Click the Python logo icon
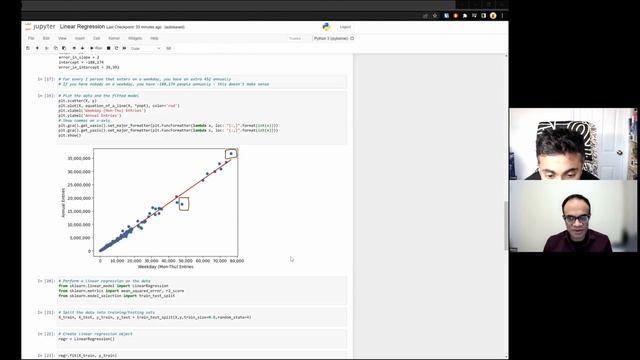The width and height of the screenshot is (640, 360). (x=326, y=27)
